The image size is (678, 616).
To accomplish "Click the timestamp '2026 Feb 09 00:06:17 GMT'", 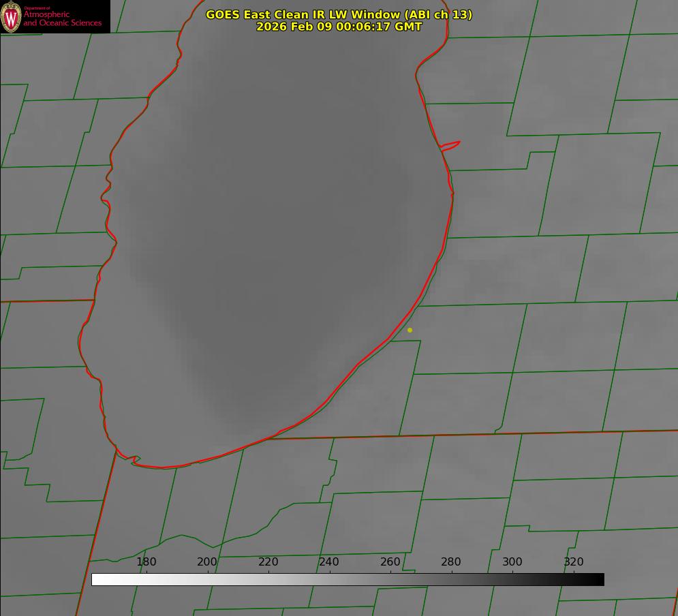I will click(x=339, y=27).
